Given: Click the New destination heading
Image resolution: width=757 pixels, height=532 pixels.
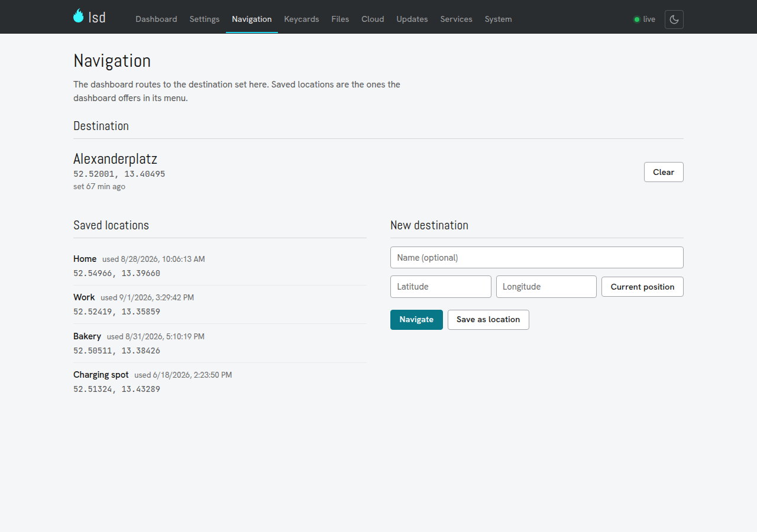Looking at the screenshot, I should [x=429, y=225].
